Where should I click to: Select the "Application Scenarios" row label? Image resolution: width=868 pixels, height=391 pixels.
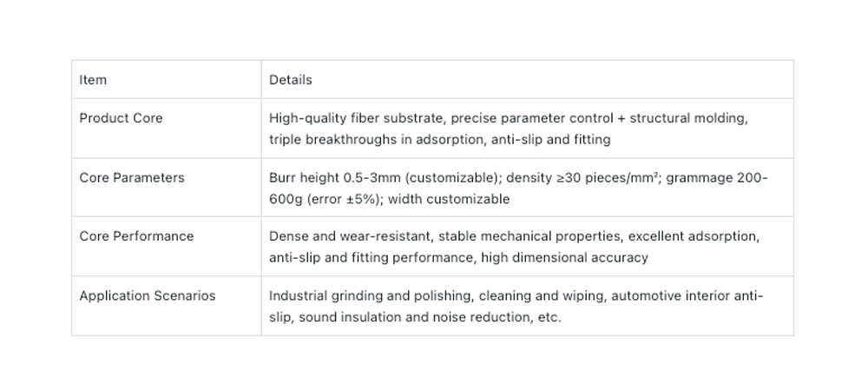point(147,295)
